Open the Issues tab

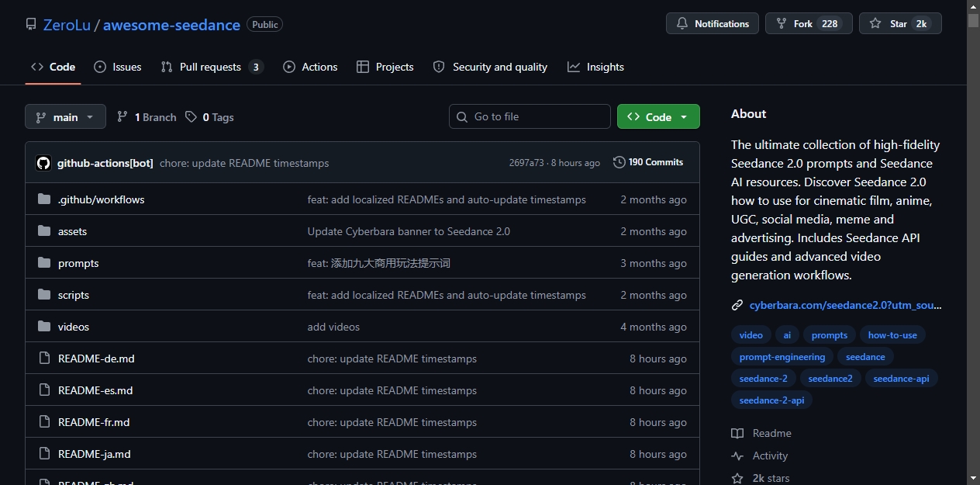click(x=118, y=67)
